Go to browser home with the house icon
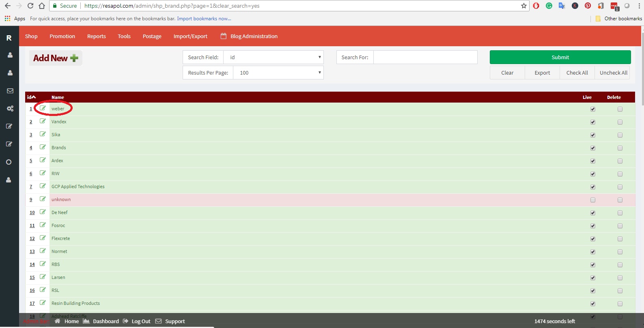Viewport: 644px width, 328px height. point(42,6)
